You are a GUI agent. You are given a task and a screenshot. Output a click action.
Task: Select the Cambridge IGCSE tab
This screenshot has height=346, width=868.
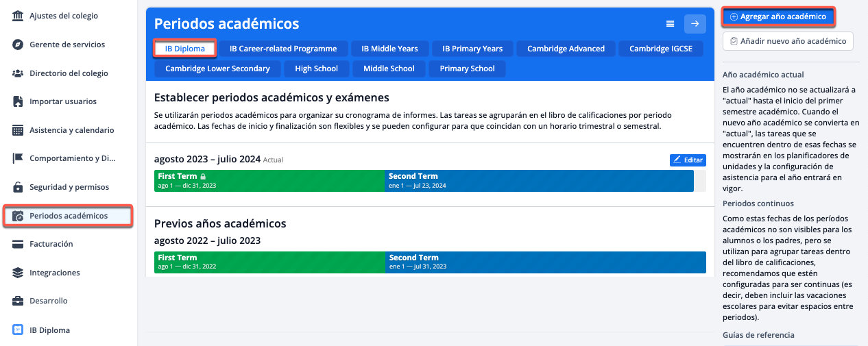pyautogui.click(x=661, y=49)
